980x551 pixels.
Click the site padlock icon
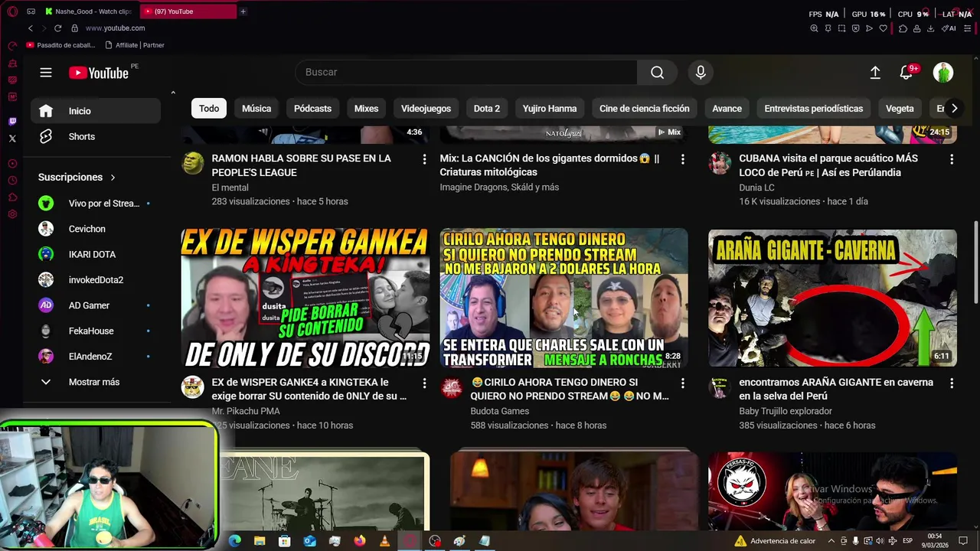click(x=74, y=28)
